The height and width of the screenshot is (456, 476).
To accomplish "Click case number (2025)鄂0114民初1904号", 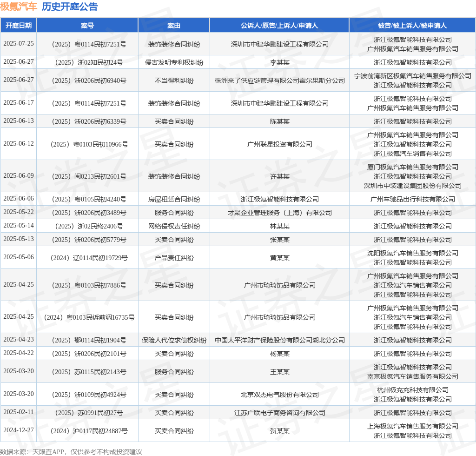I will pyautogui.click(x=89, y=340).
